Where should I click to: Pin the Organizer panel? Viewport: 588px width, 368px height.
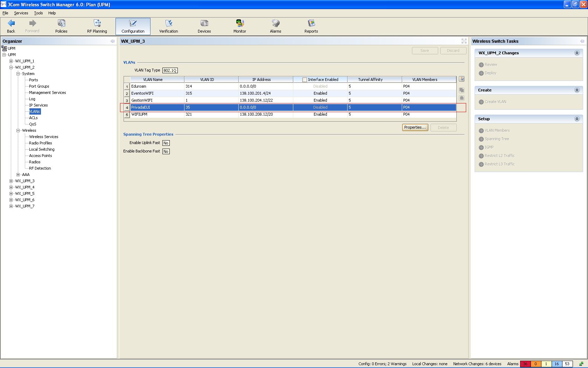[x=112, y=41]
